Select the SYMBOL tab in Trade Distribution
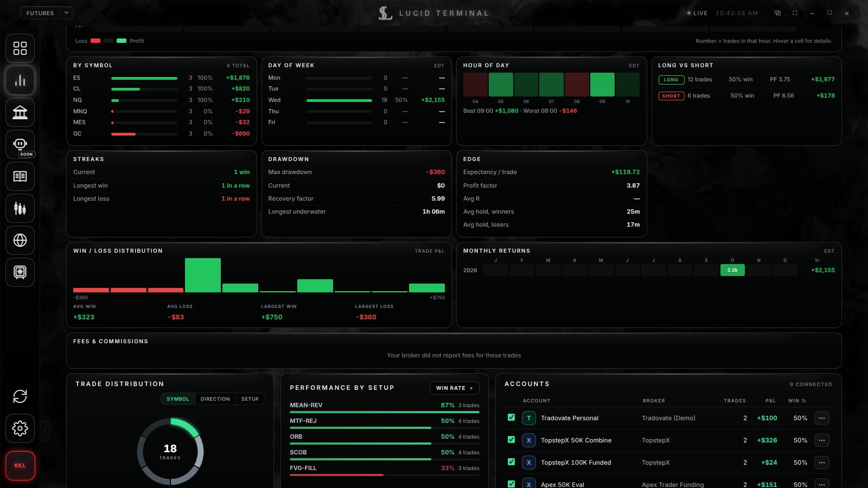The width and height of the screenshot is (868, 488). [178, 399]
